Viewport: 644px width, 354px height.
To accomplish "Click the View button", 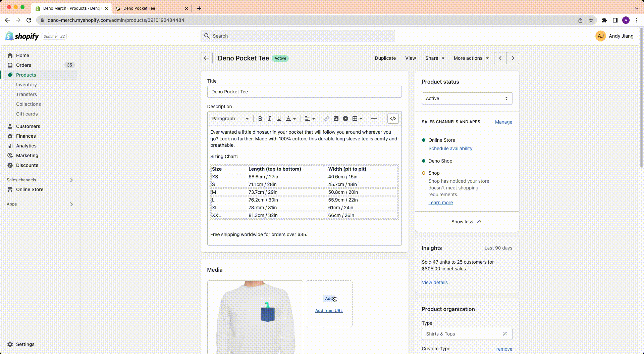I will pyautogui.click(x=411, y=58).
